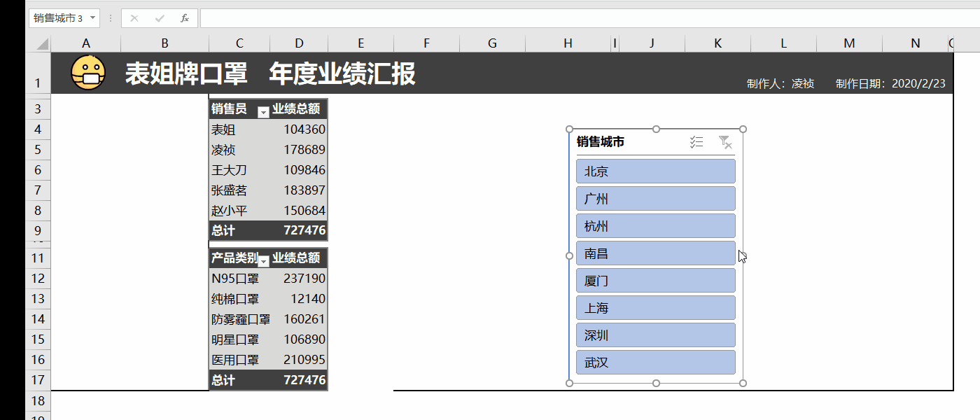This screenshot has width=980, height=420.
Task: Select the 广州 slicer button
Action: [x=655, y=198]
